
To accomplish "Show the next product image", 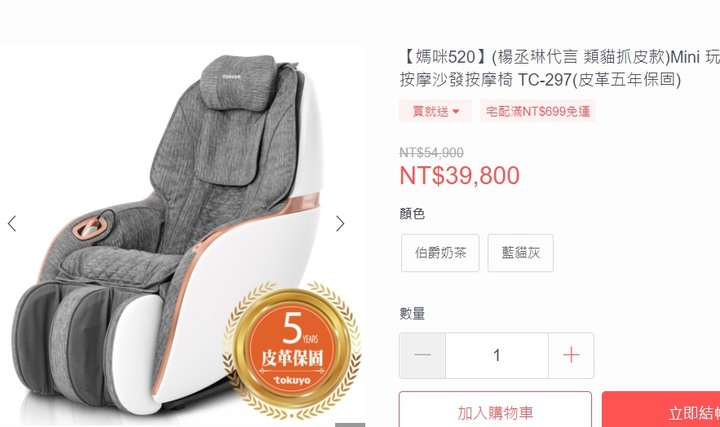I will click(340, 224).
